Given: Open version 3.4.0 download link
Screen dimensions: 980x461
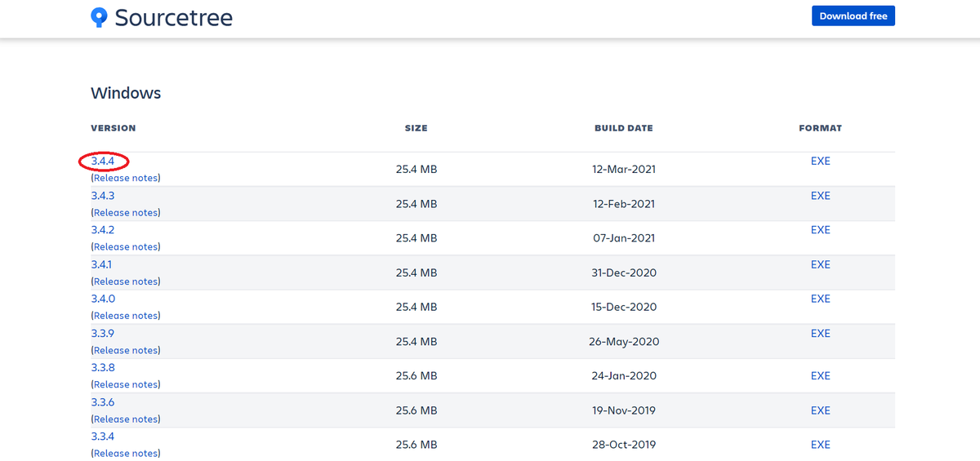Looking at the screenshot, I should click(x=103, y=299).
